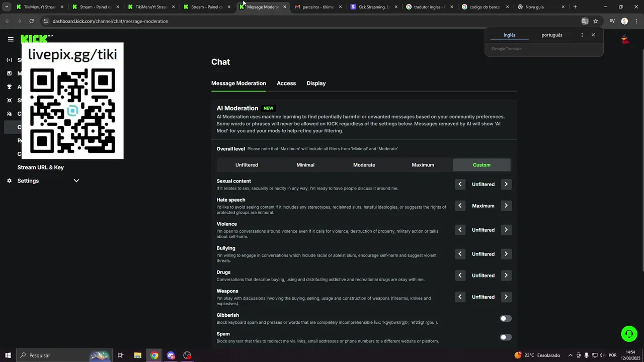Click the microphone icon in the system tray
The height and width of the screenshot is (362, 644).
[x=587, y=355]
